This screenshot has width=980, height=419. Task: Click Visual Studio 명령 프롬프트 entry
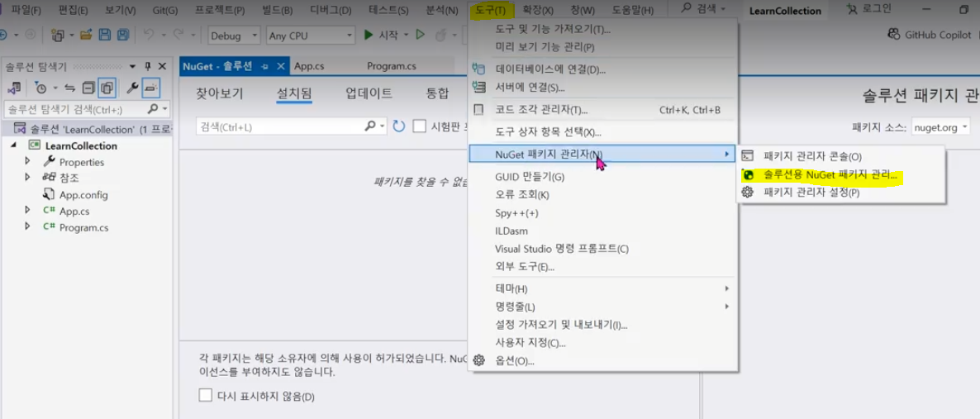pyautogui.click(x=561, y=248)
